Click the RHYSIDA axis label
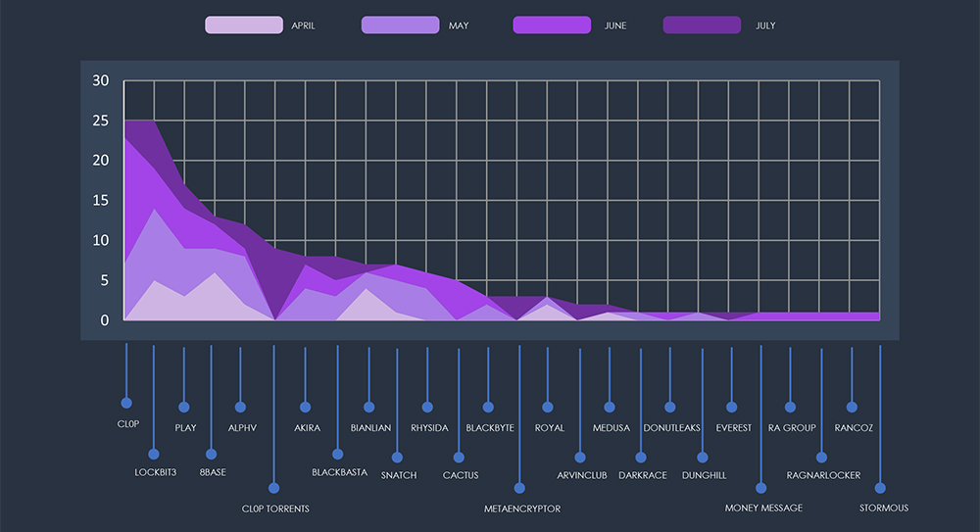 (429, 427)
